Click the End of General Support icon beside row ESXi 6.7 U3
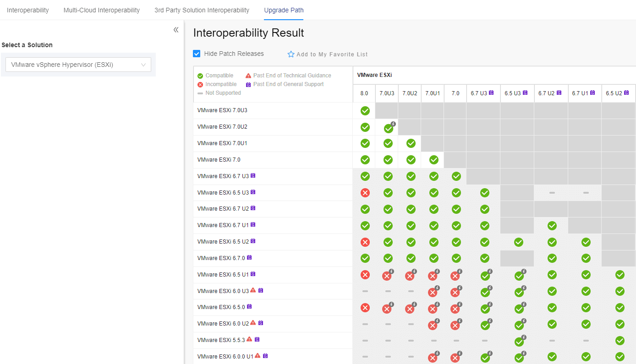Image resolution: width=636 pixels, height=364 pixels. click(253, 175)
